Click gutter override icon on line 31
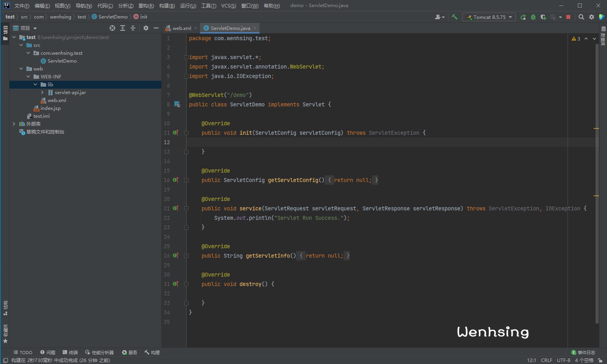Screen dimensions: 607x364 pos(176,284)
